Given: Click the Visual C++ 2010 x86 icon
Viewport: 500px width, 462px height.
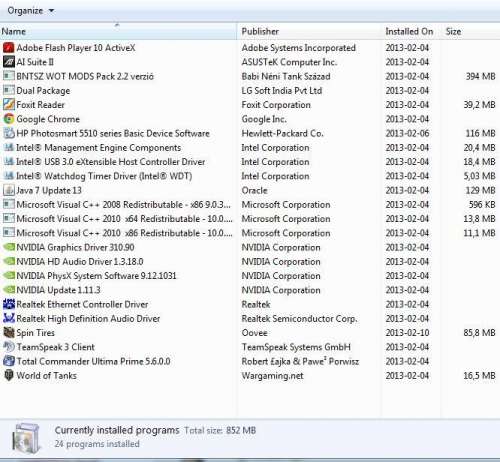Looking at the screenshot, I should point(9,233).
